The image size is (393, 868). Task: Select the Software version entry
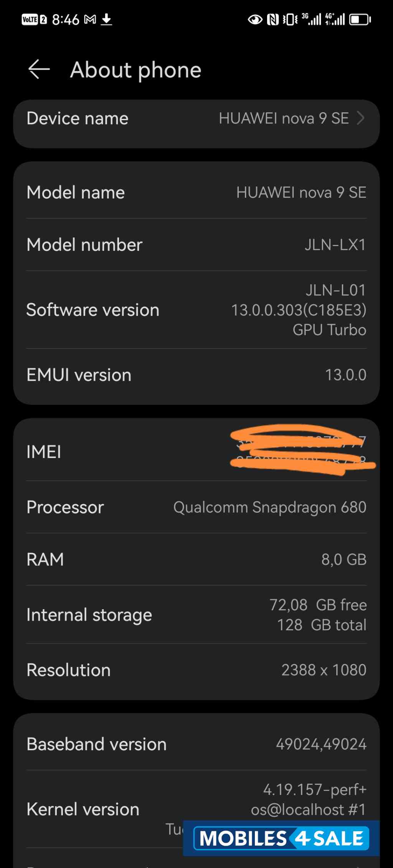(x=196, y=310)
